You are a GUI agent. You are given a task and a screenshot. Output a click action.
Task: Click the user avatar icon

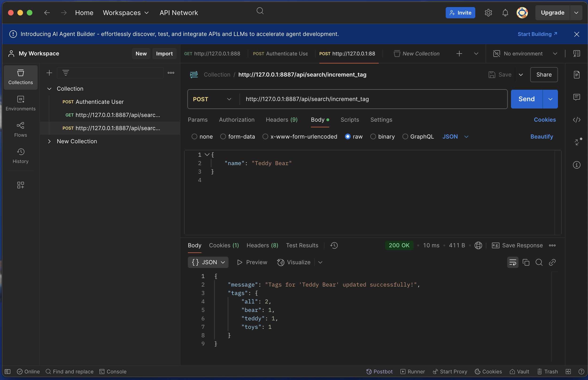pos(522,13)
